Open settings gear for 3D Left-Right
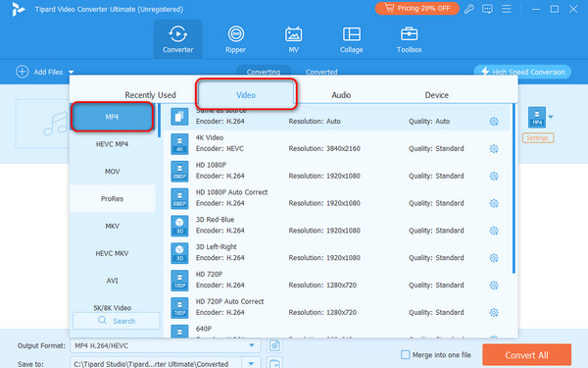588x368 pixels. pyautogui.click(x=494, y=258)
